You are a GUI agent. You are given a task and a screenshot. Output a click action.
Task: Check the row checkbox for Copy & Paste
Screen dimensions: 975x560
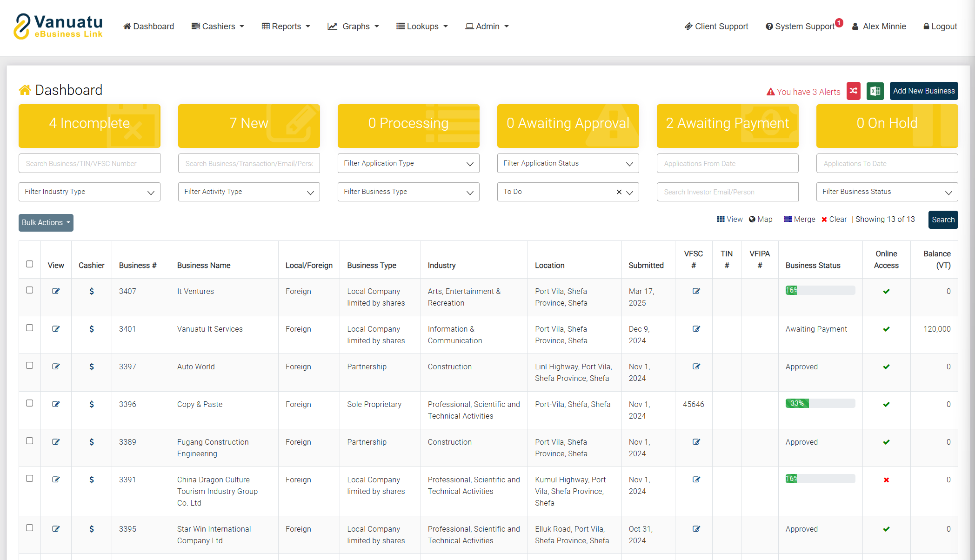pos(30,403)
